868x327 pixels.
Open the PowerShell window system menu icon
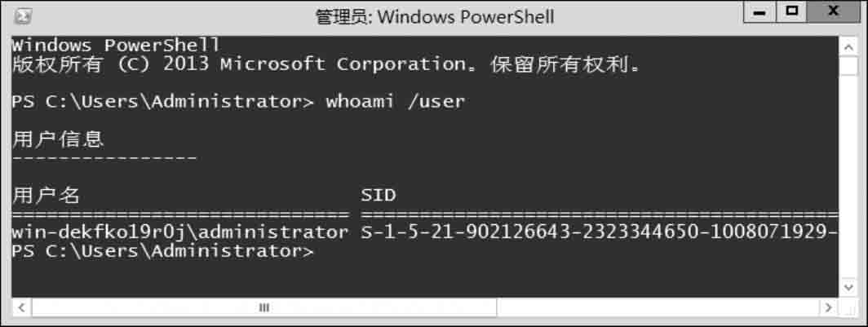(23, 15)
